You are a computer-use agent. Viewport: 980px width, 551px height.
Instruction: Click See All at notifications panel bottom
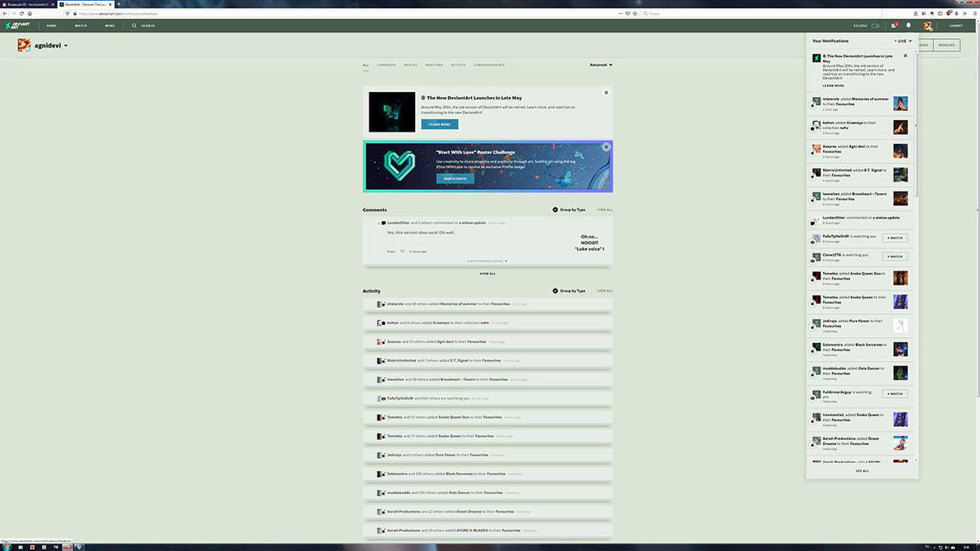click(862, 471)
